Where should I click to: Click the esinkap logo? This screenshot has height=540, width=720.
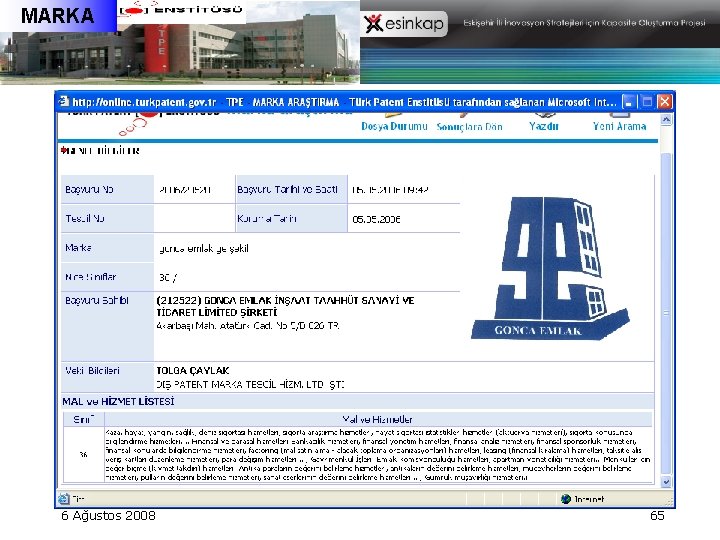(x=405, y=23)
